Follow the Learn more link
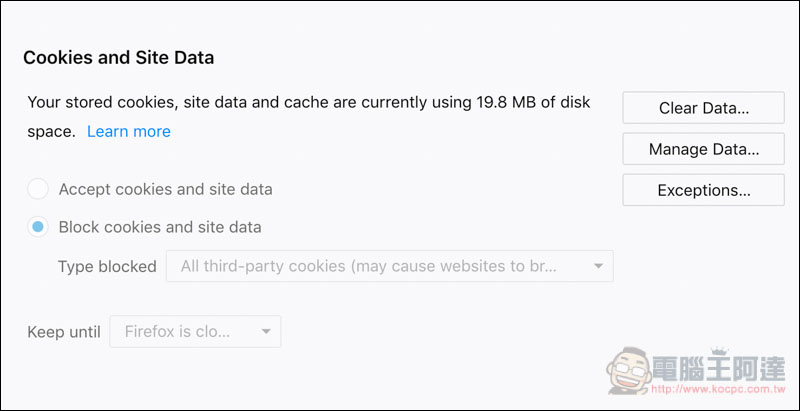 [x=129, y=132]
